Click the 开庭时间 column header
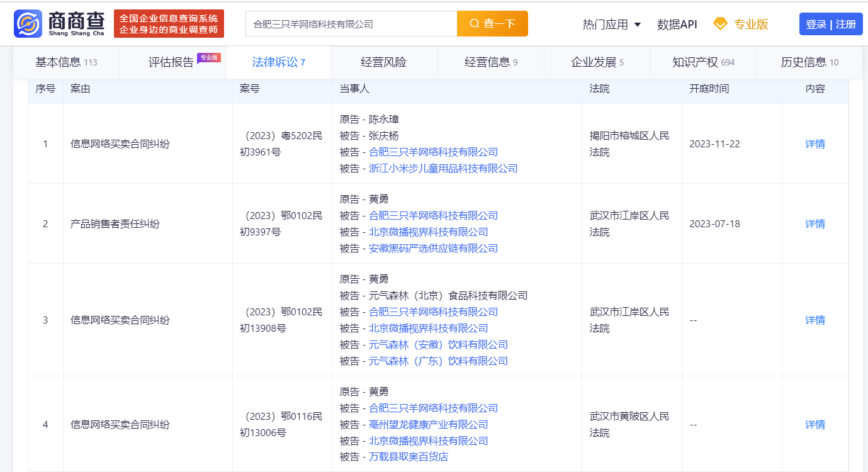 tap(709, 89)
